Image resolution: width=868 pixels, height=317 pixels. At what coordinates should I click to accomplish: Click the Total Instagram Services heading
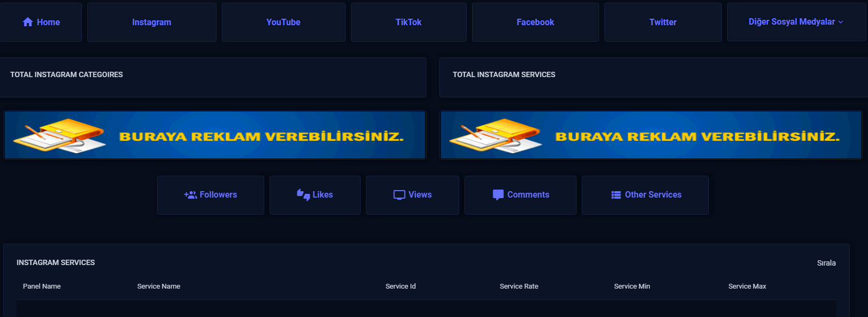coord(504,75)
